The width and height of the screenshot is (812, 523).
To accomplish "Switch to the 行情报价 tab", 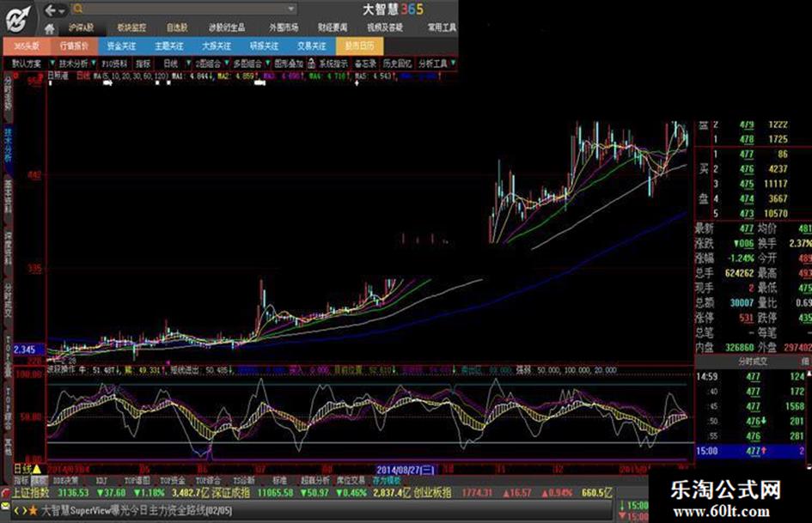I will (x=74, y=46).
